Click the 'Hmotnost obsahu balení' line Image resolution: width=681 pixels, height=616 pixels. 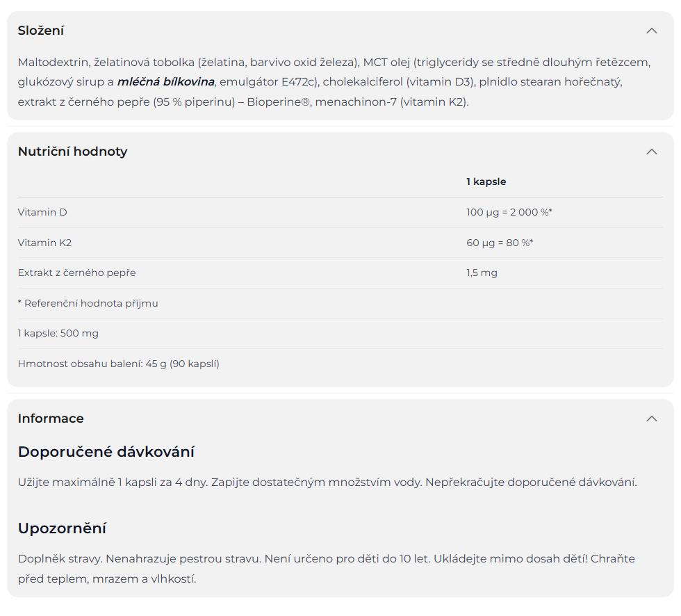[x=118, y=364]
